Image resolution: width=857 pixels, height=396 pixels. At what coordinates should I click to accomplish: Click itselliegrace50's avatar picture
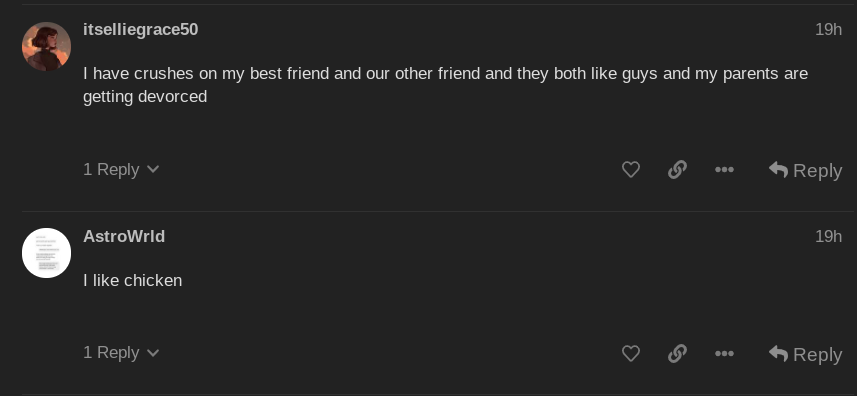click(x=46, y=46)
